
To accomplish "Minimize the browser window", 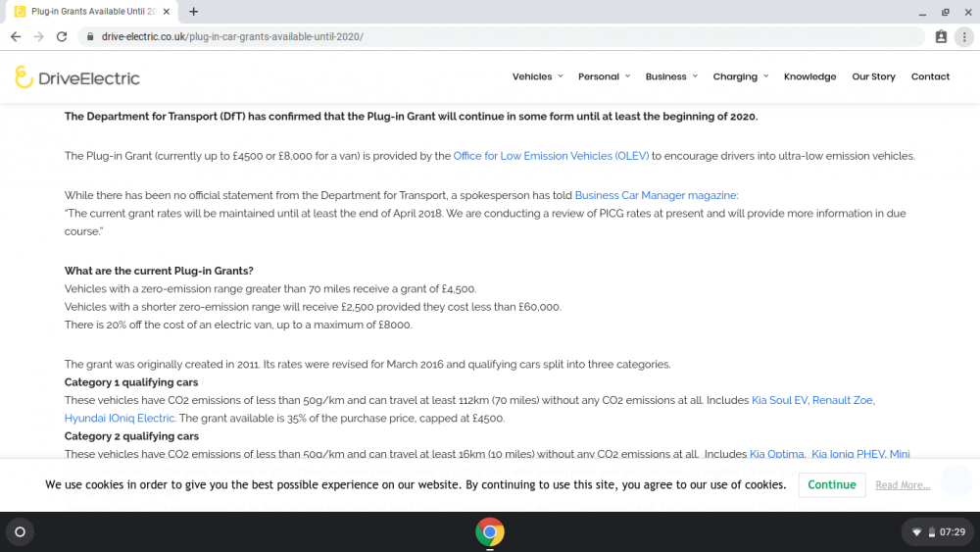I will click(x=922, y=12).
